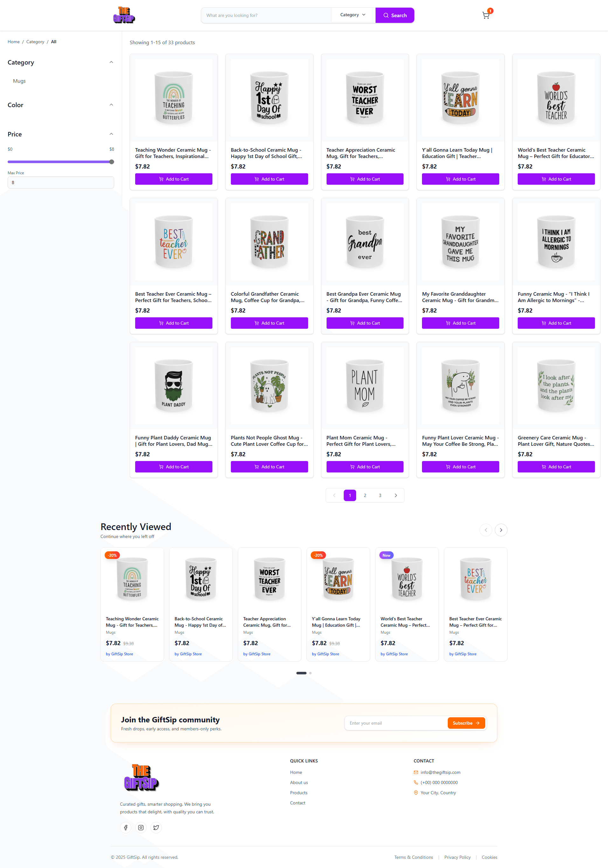Click the price range slider handle
This screenshot has height=868, width=608.
tap(112, 162)
